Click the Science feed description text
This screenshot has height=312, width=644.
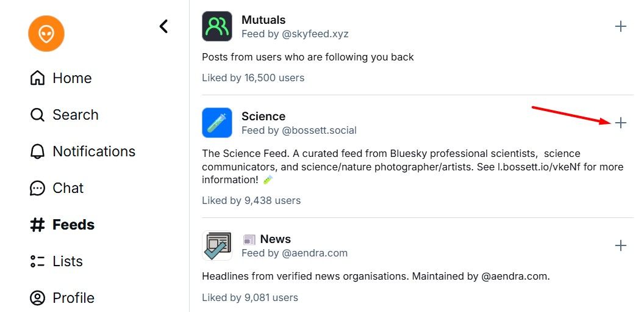390,167
